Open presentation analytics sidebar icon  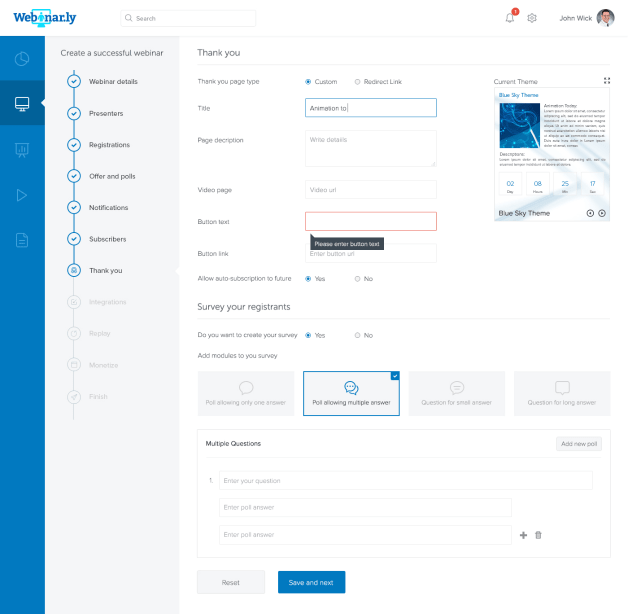(x=22, y=149)
